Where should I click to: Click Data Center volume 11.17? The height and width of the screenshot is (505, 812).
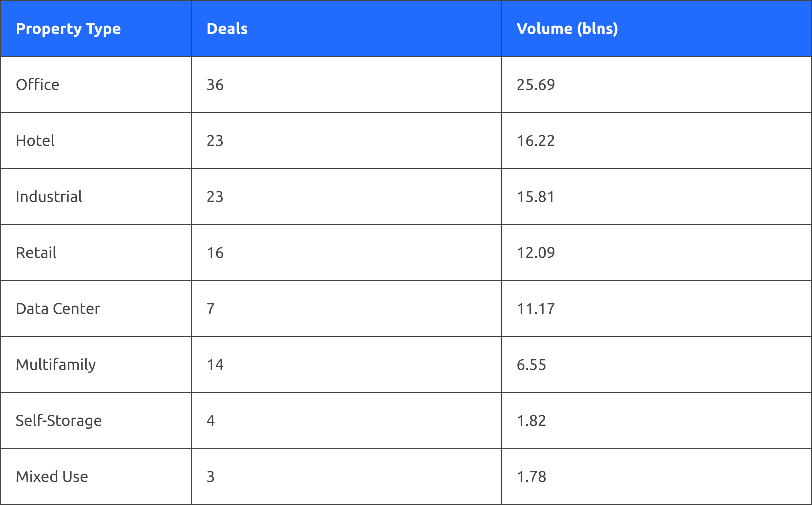pyautogui.click(x=535, y=309)
